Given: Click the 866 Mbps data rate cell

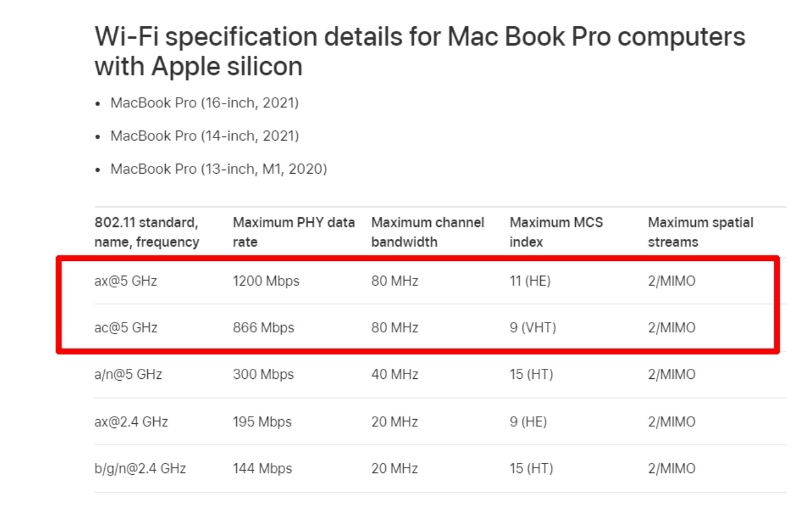Looking at the screenshot, I should click(x=263, y=328).
